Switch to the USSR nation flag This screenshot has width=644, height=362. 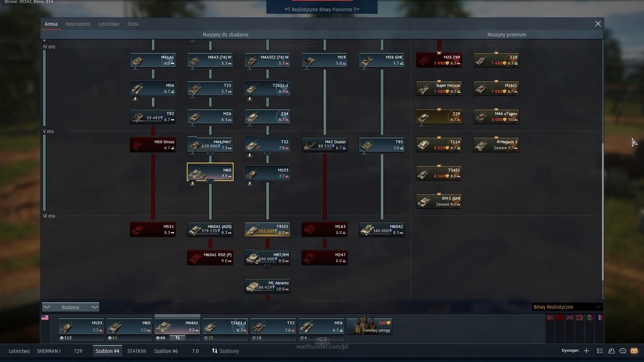point(560,317)
